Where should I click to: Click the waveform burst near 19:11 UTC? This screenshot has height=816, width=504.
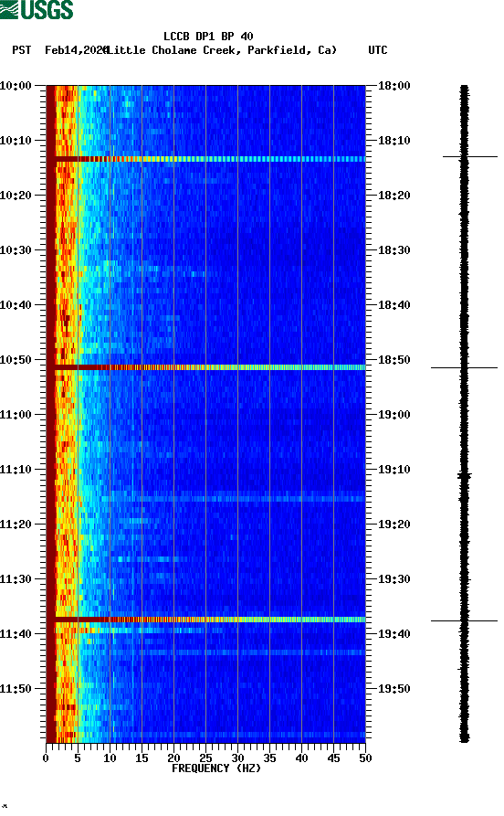465,476
